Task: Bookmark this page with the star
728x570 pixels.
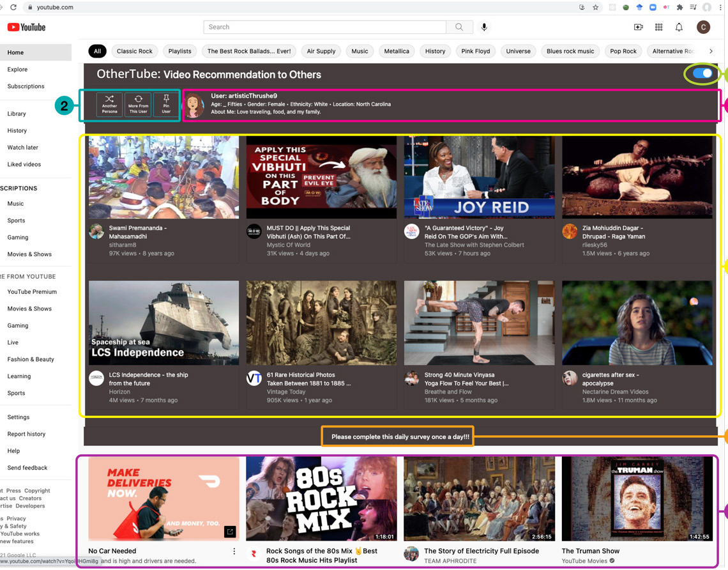Action: [595, 7]
